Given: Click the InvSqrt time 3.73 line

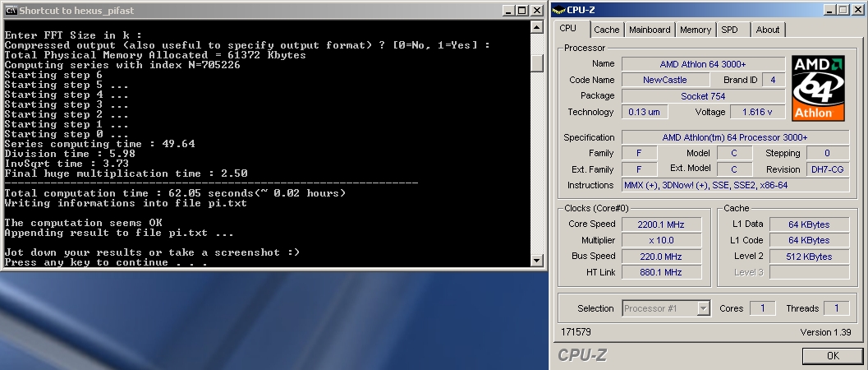Looking at the screenshot, I should (67, 164).
